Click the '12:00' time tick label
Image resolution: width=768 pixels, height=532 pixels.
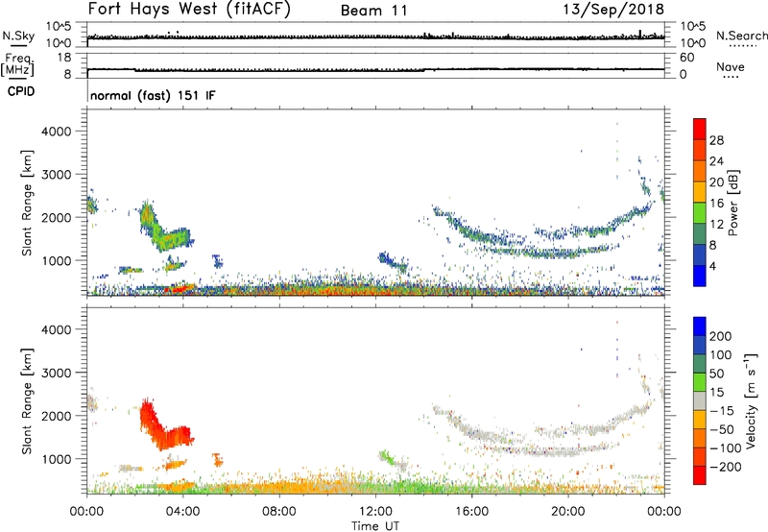(x=375, y=512)
